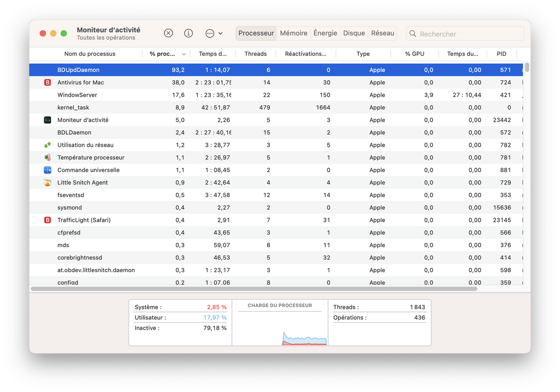Screen dimensions: 560x392
Task: Select the WindowServer process row
Action: pos(276,95)
